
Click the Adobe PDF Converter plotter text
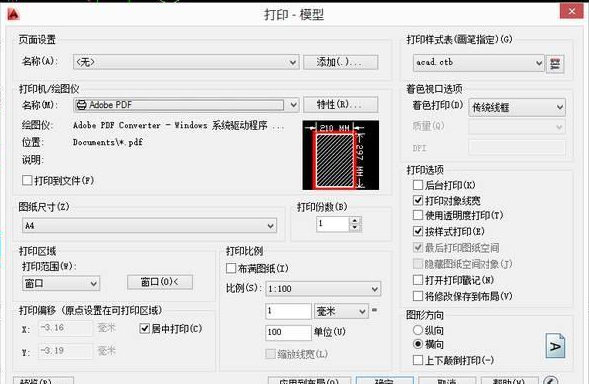click(x=178, y=125)
